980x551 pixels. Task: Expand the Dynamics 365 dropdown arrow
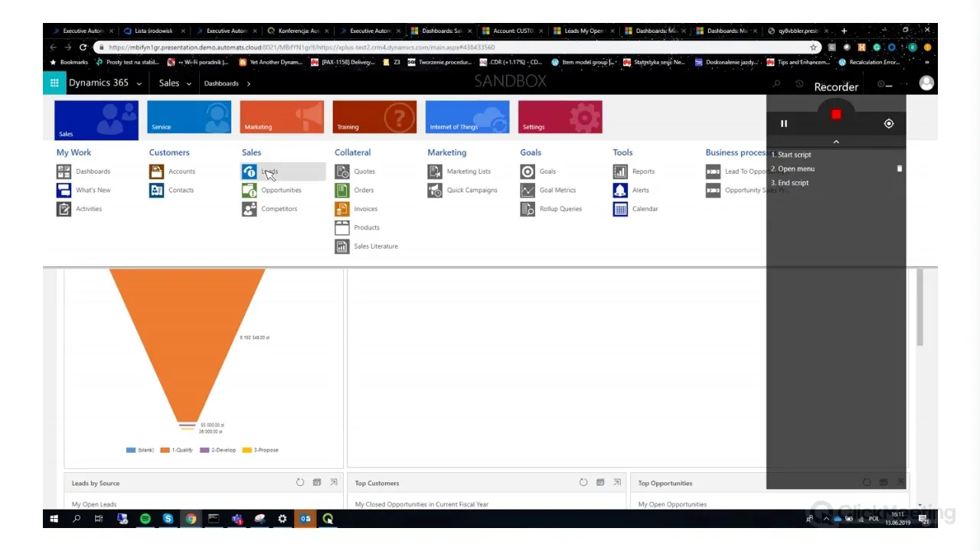tap(139, 83)
